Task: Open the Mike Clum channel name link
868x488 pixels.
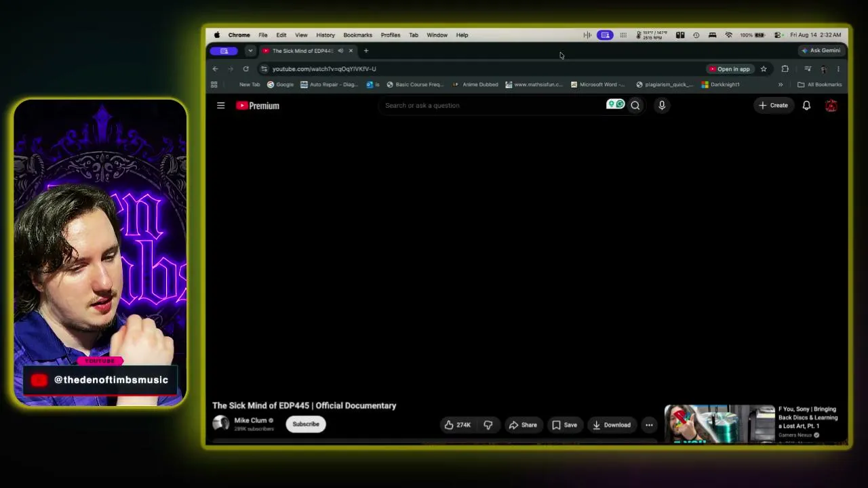Action: tap(250, 420)
